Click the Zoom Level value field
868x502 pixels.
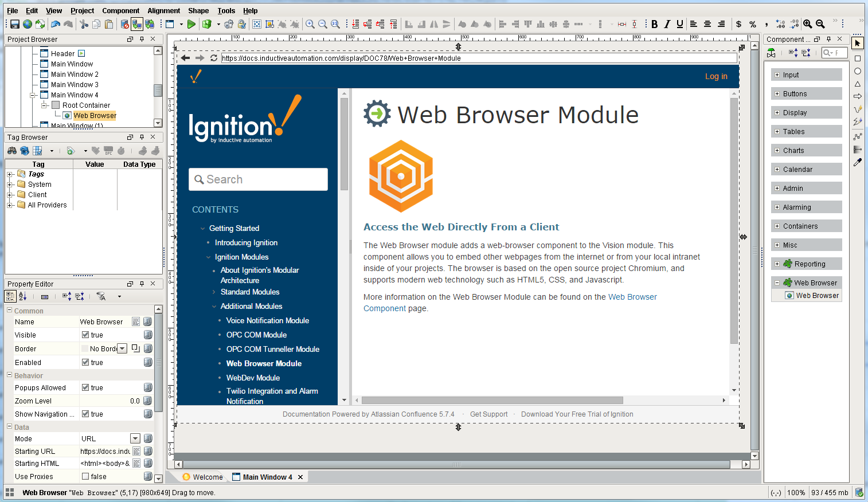[x=110, y=401]
